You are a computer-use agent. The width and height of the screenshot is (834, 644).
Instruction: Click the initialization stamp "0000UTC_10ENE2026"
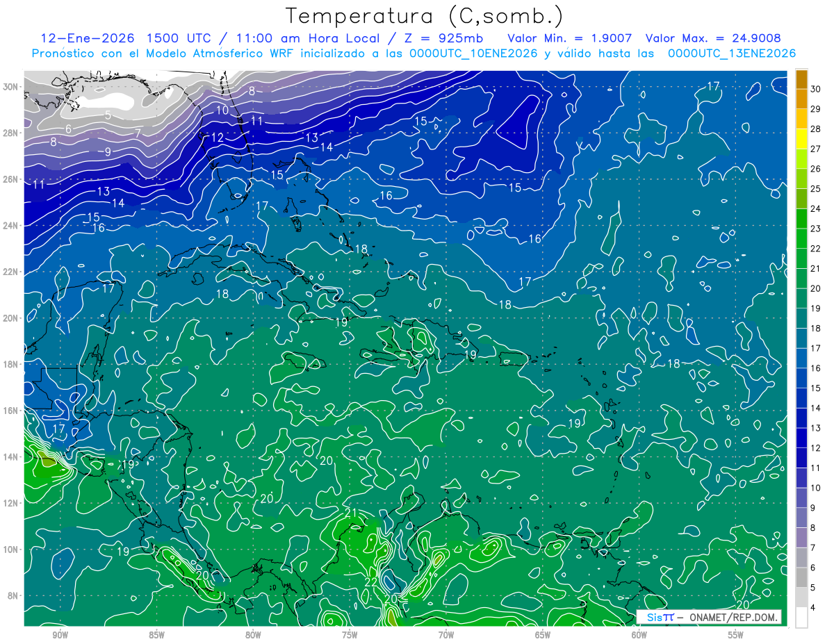[473, 53]
